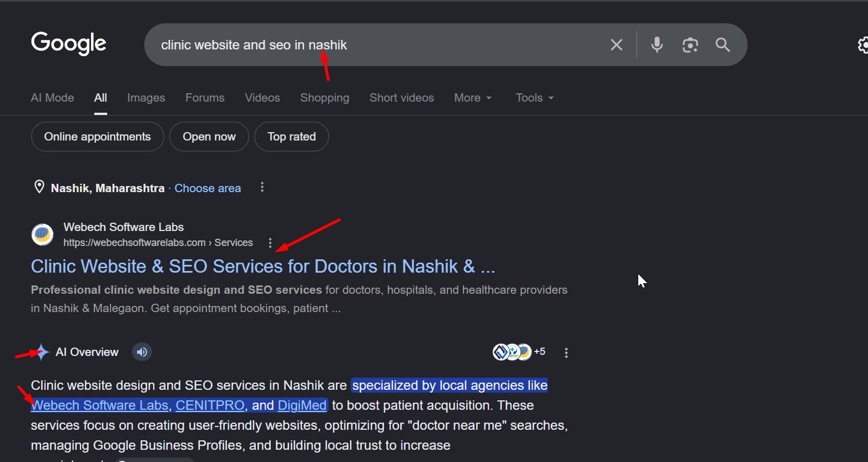Viewport: 868px width, 462px height.
Task: Click the Nashik, Maharashtra location text
Action: click(108, 188)
